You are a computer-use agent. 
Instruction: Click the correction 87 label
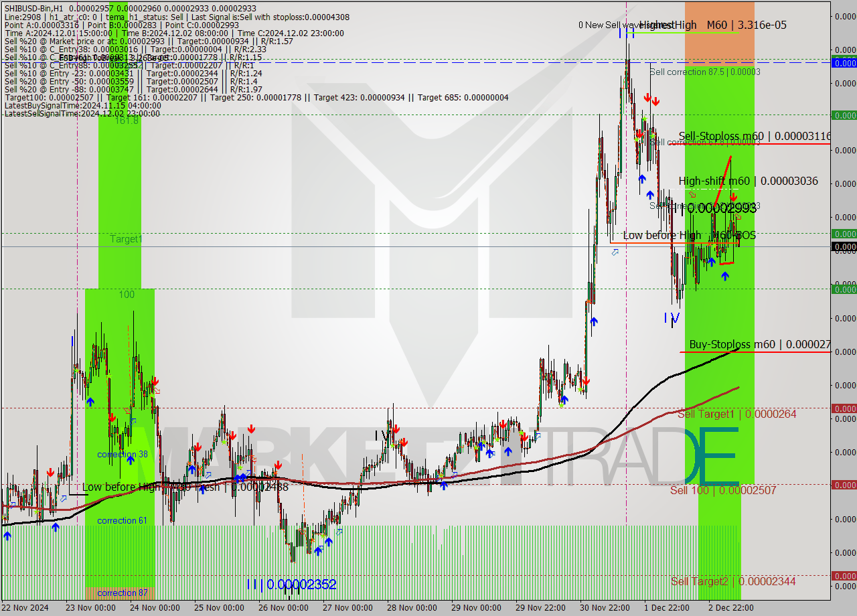point(123,593)
